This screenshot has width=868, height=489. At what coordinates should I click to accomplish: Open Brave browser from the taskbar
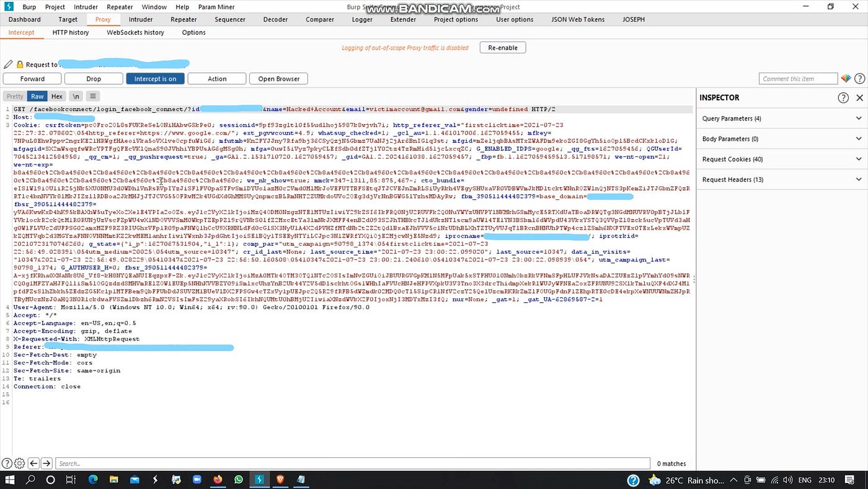click(x=280, y=480)
